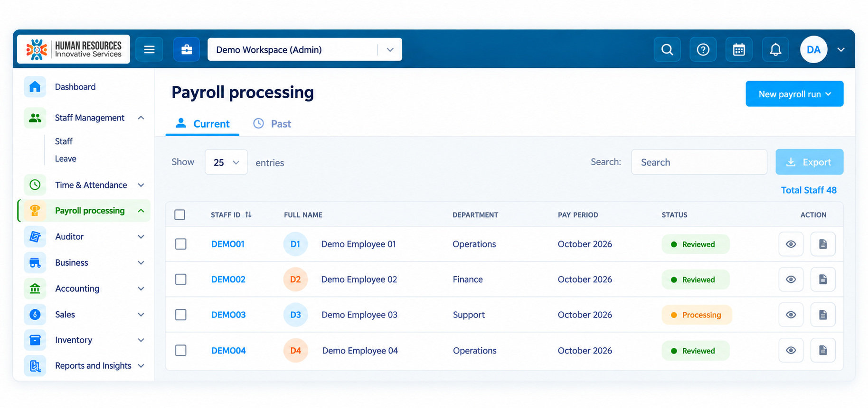Viewport: 868px width, 408px height.
Task: Open the DEMO04 staff ID link
Action: point(228,351)
